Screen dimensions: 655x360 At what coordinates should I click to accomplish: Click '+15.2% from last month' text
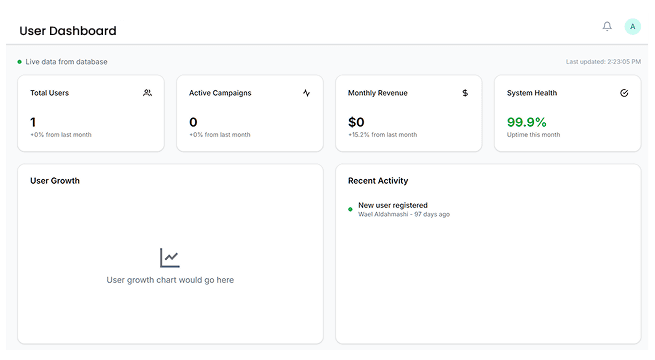point(383,134)
